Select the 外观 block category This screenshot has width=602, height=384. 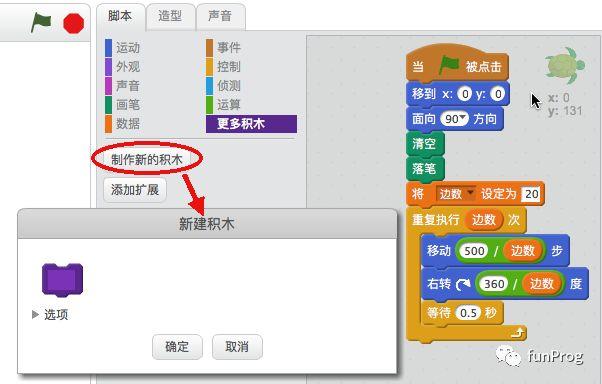(123, 67)
